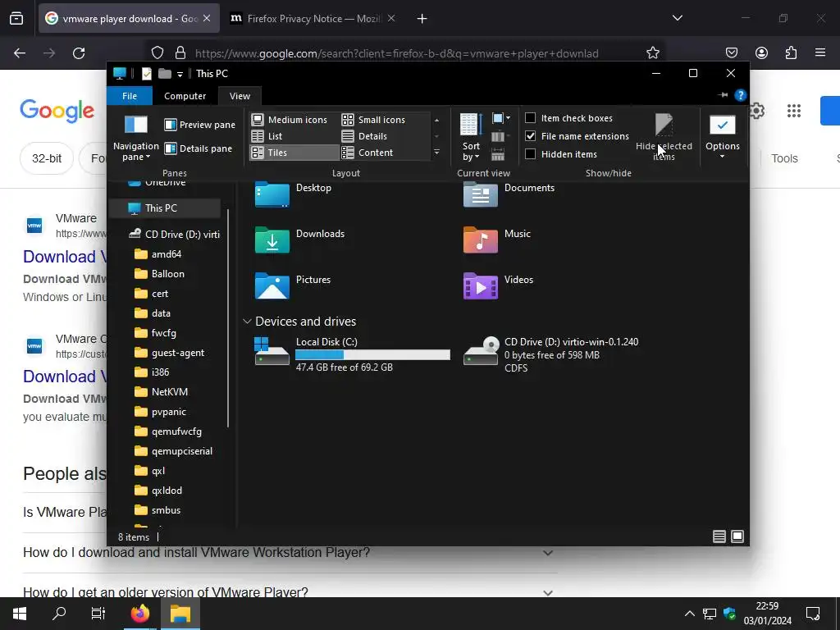The image size is (840, 630).
Task: Click the Google logo in Firefox
Action: (x=57, y=111)
